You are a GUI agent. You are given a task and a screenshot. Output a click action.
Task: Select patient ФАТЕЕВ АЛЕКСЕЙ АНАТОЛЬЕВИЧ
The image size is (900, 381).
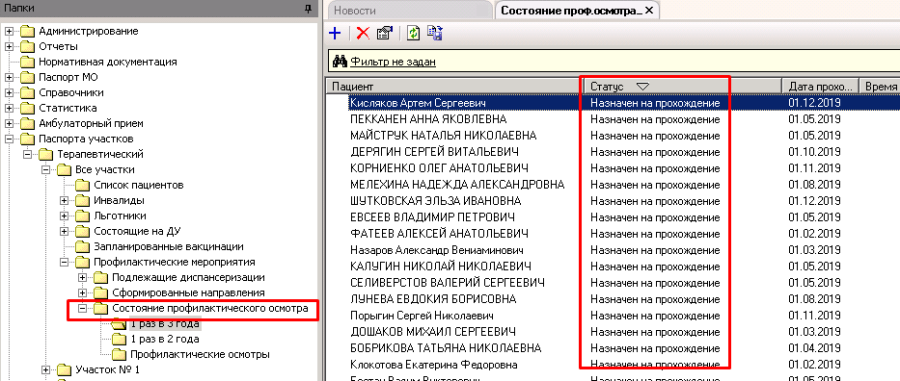click(439, 234)
